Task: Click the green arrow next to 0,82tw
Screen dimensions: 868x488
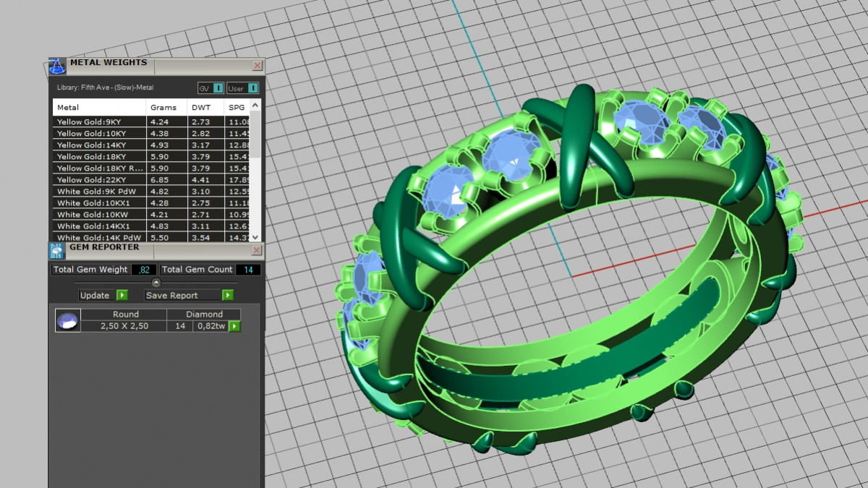Action: pyautogui.click(x=234, y=327)
